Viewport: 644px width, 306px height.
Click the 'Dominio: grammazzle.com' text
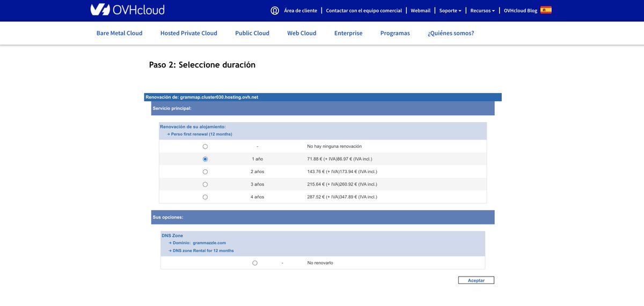tap(199, 243)
